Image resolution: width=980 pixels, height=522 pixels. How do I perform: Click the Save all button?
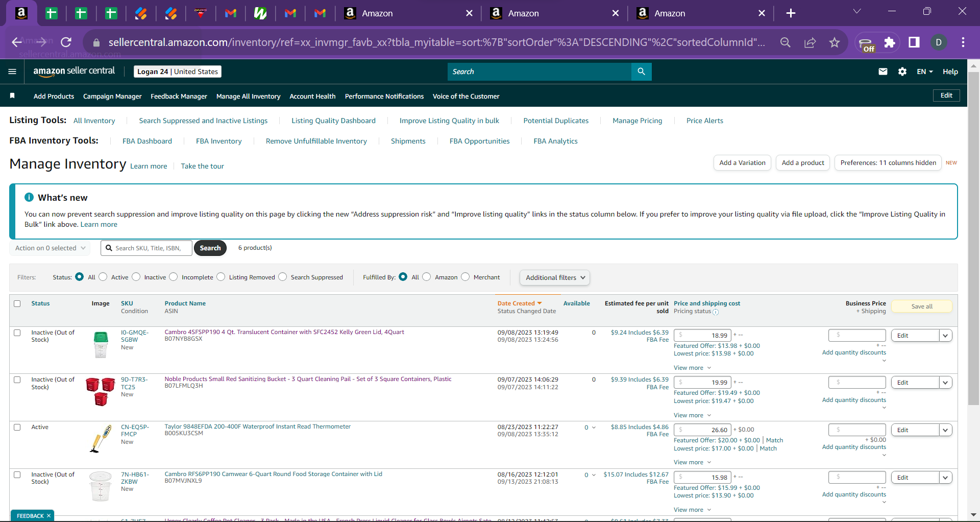[922, 306]
